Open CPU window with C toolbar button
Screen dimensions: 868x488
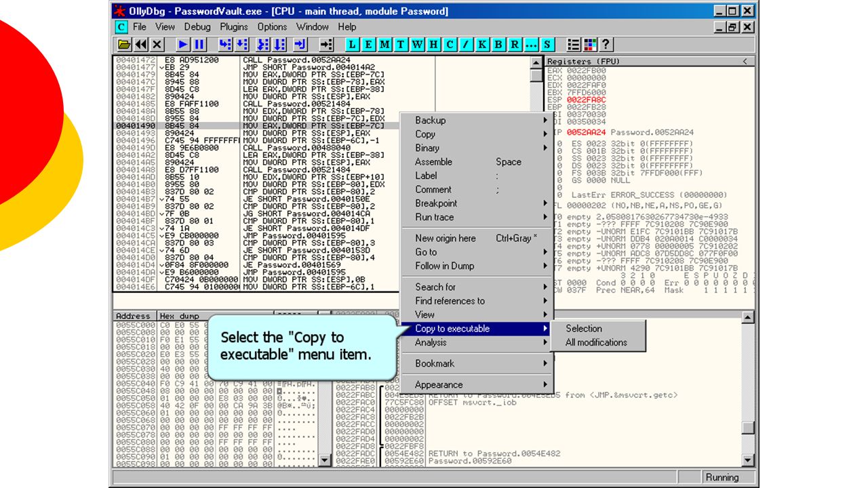pyautogui.click(x=450, y=45)
